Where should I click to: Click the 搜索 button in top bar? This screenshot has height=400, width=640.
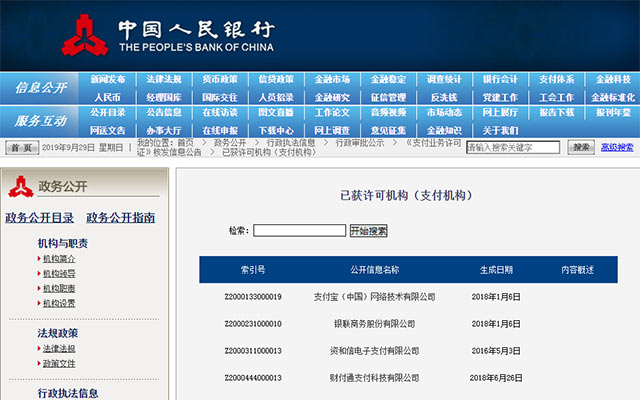[x=581, y=147]
